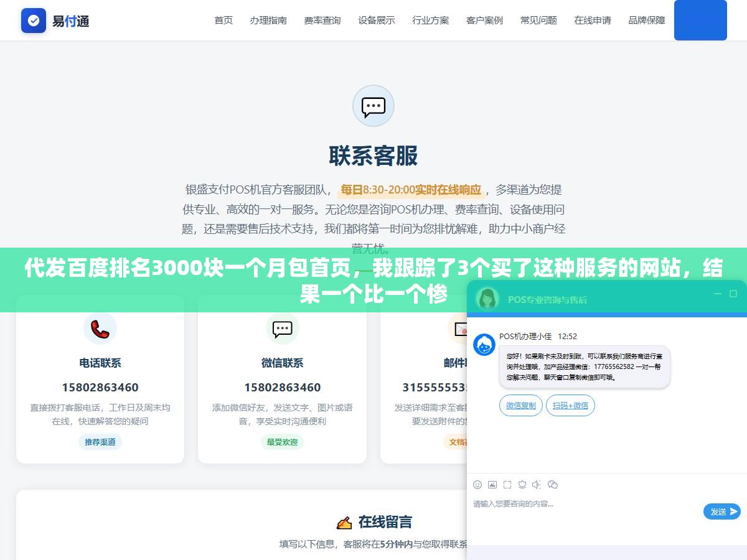
Task: Toggle the sound icon in chat toolbar
Action: click(x=537, y=484)
